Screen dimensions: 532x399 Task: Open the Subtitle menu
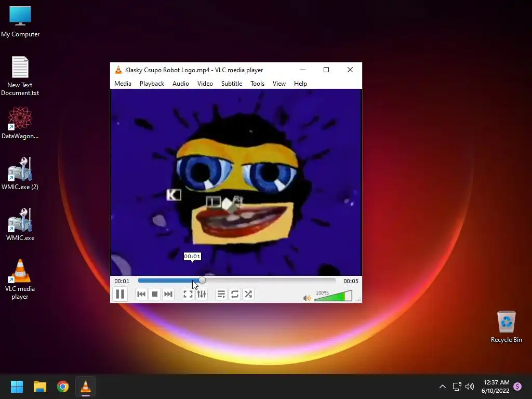click(x=232, y=84)
